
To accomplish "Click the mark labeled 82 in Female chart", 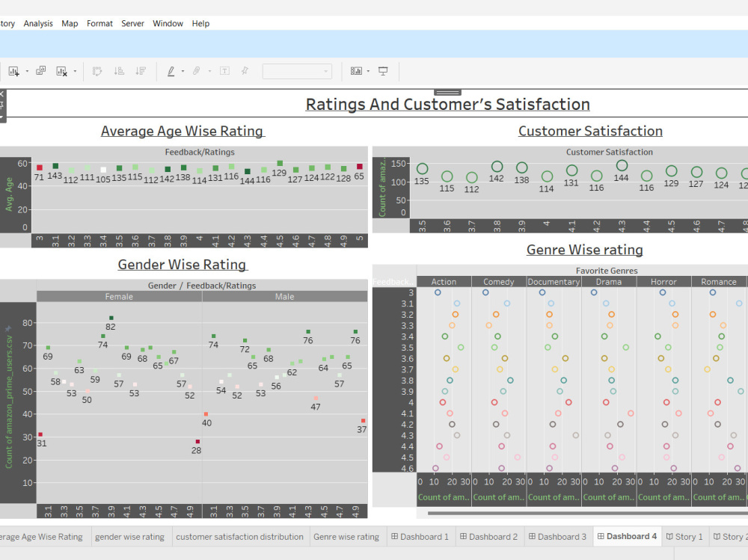I will point(110,319).
